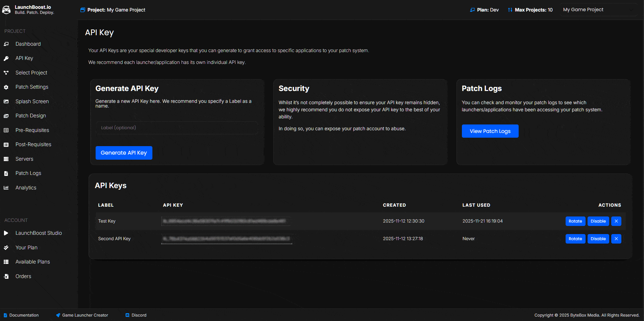Click the Servers stack icon
Viewport: 644px width, 321px height.
6,159
